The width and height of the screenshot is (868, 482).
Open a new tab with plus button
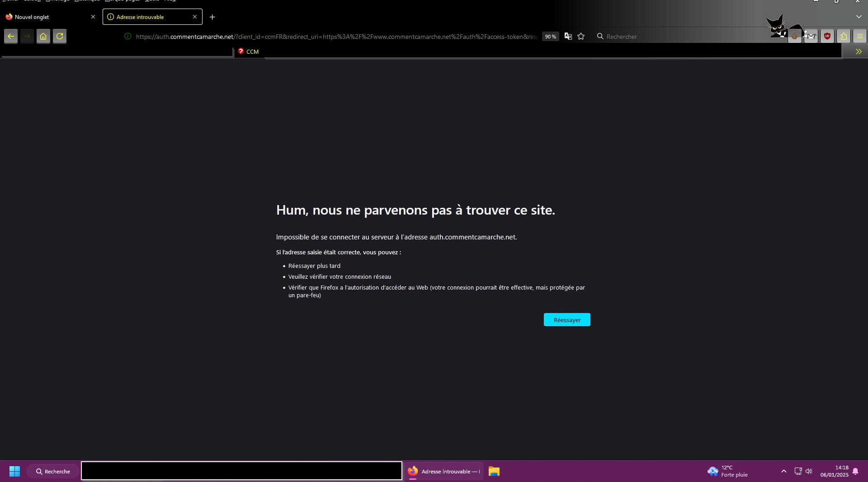click(x=212, y=17)
